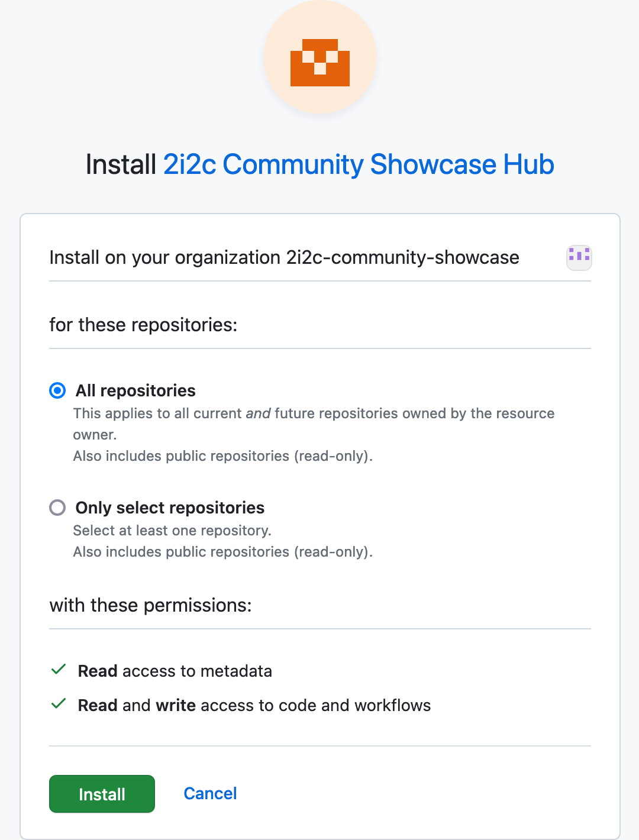This screenshot has height=840, width=639.
Task: Click the 'applies to all current and future' description
Action: click(314, 413)
